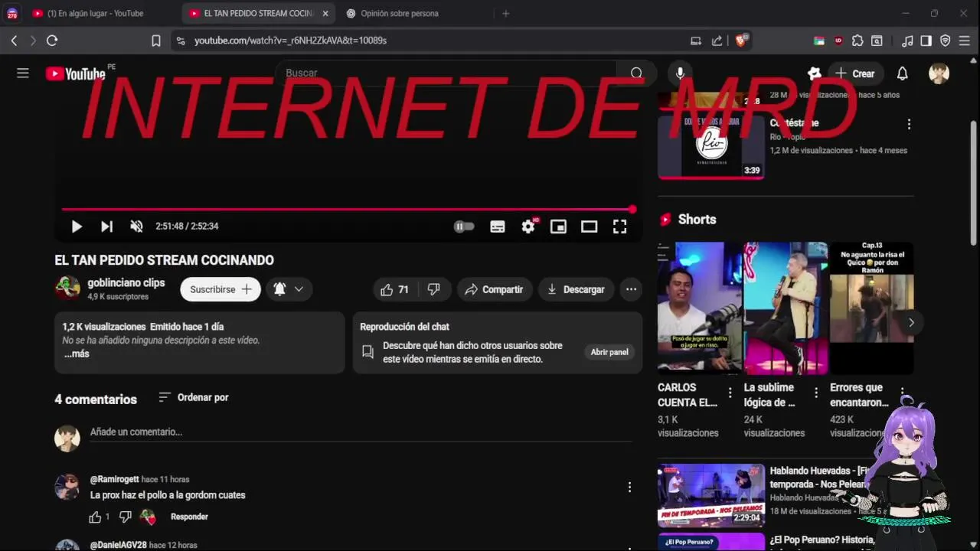Unmute the video player
Image resolution: width=980 pixels, height=551 pixels.
(x=136, y=227)
